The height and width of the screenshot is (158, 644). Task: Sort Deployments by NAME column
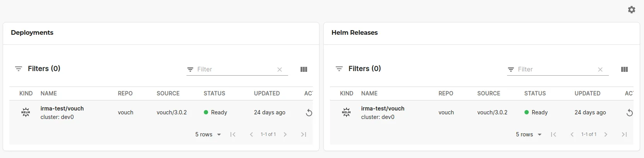point(49,93)
